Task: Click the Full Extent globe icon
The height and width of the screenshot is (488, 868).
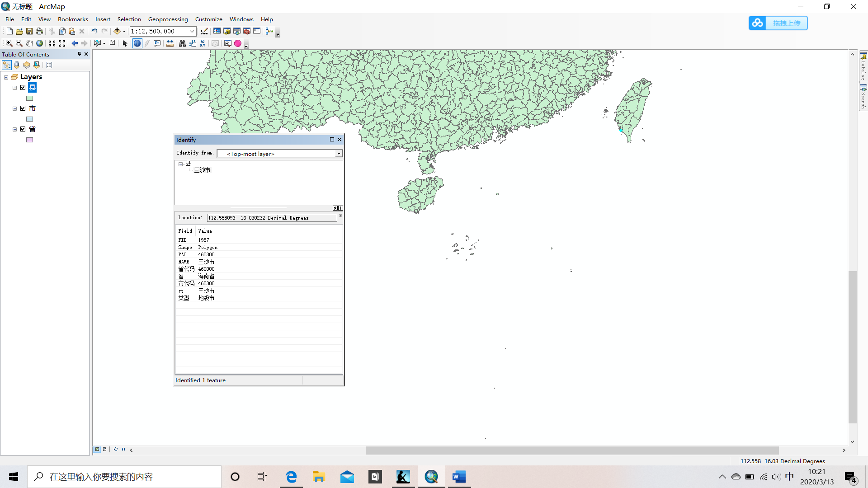Action: [40, 43]
